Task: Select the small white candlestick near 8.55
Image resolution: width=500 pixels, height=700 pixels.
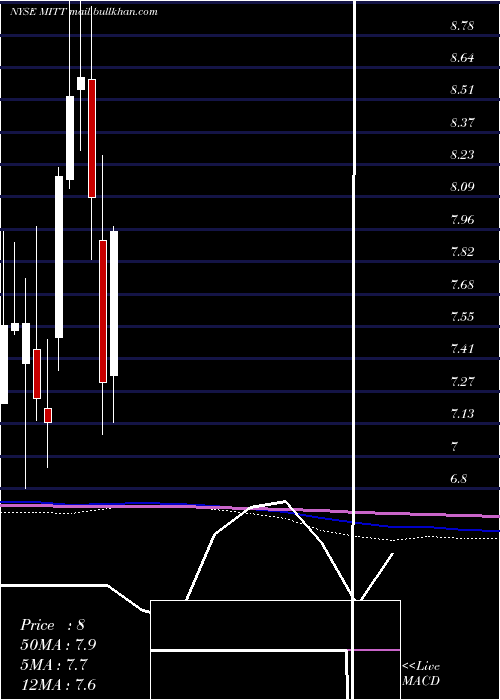Action: click(x=81, y=83)
